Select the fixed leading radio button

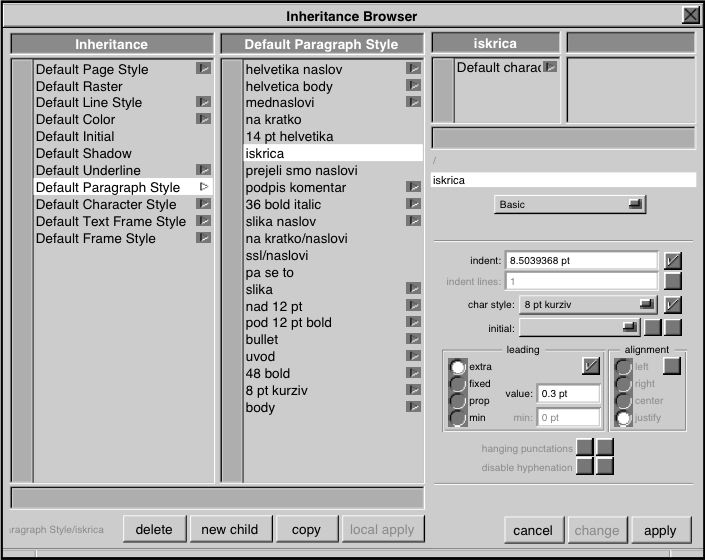(457, 384)
